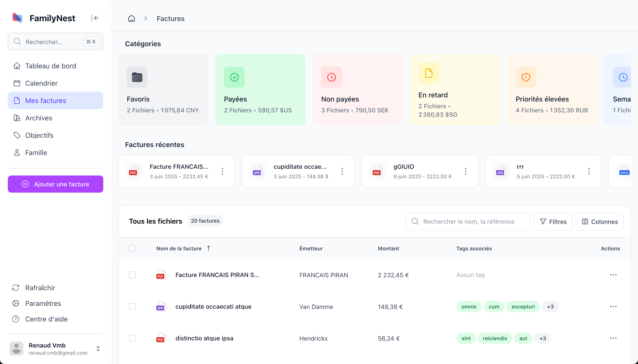This screenshot has height=364, width=638.
Task: Click the home breadcrumb icon
Action: (132, 18)
